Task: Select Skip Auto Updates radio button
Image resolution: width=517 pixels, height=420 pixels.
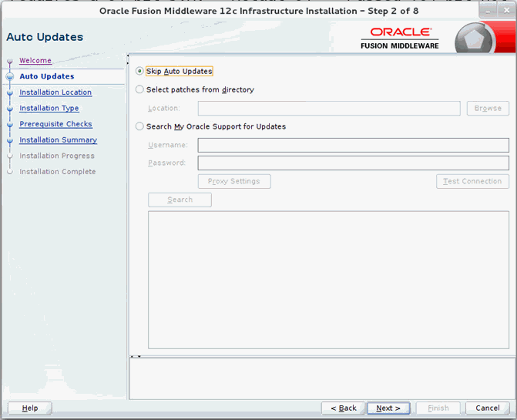Action: (x=139, y=71)
